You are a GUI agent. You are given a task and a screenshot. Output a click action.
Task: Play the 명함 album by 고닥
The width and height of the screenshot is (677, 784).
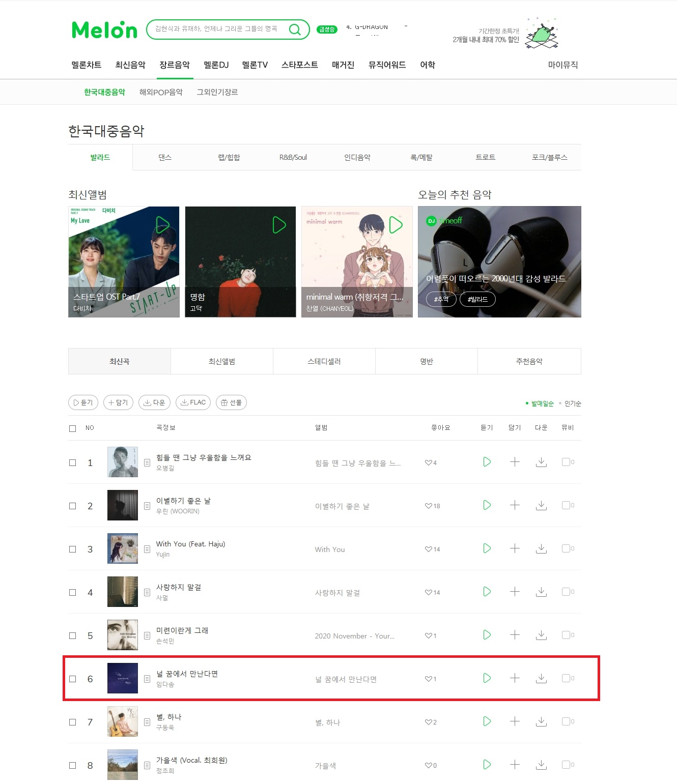[279, 224]
